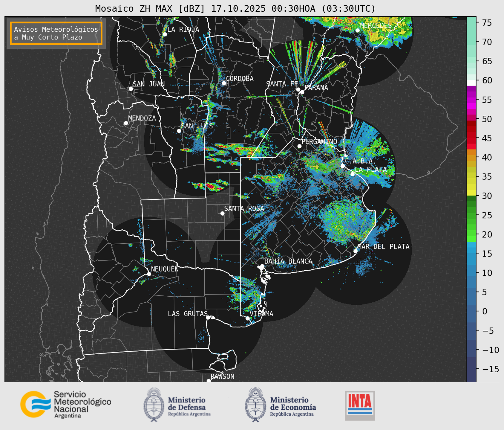Screen dimensions: 504x430
Task: Click the green 25 dBZ band on colorbar
Action: click(471, 215)
